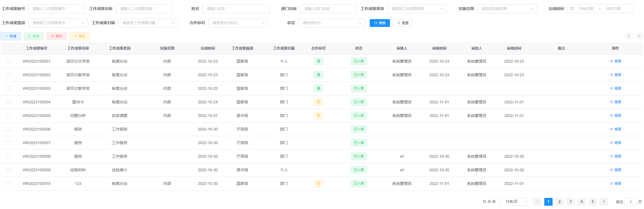Go to page 3
The height and width of the screenshot is (209, 644).
click(570, 202)
